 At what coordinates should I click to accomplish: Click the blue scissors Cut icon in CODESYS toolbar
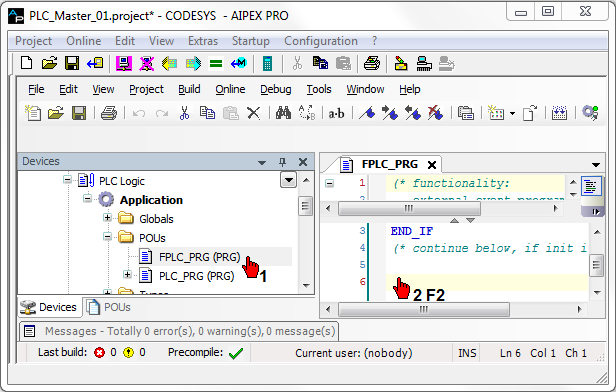pyautogui.click(x=184, y=113)
